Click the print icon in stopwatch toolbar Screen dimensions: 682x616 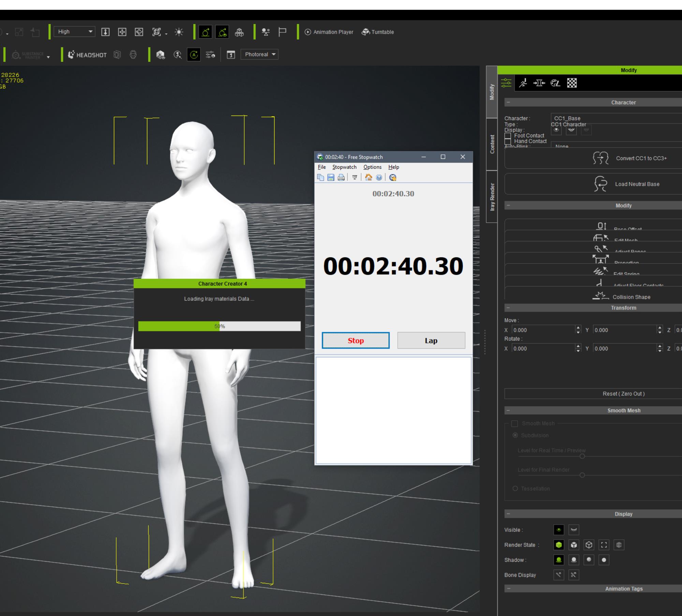click(341, 177)
